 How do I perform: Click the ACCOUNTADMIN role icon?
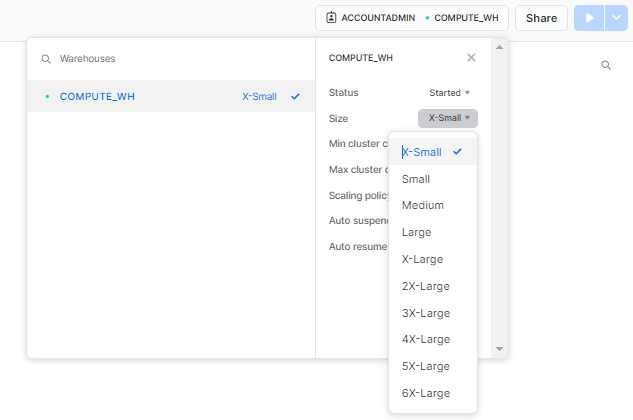click(332, 18)
